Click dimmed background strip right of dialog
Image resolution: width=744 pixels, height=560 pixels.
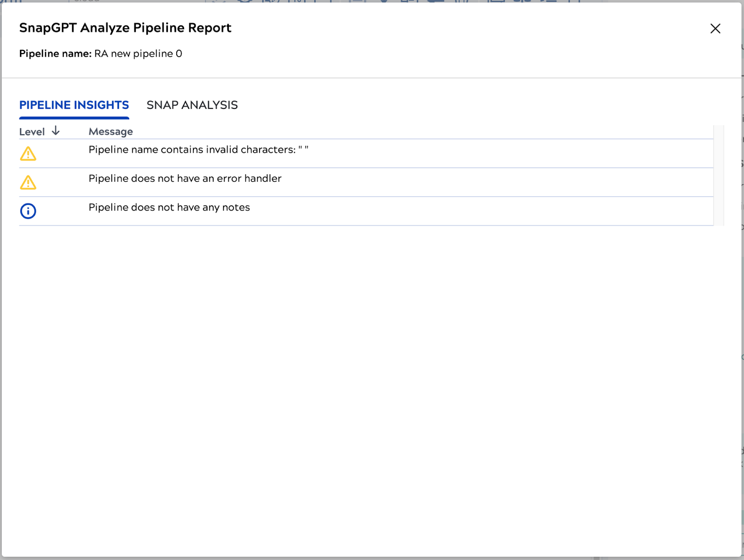click(743, 279)
